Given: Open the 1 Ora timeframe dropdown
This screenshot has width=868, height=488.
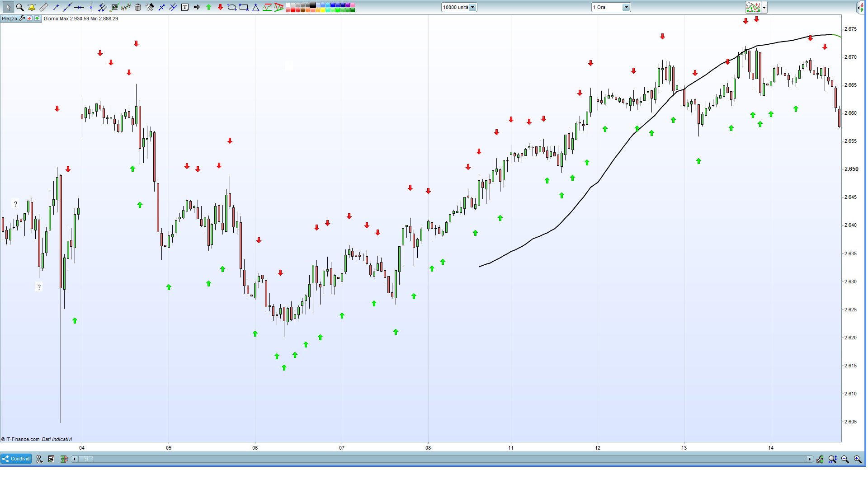Looking at the screenshot, I should [626, 7].
